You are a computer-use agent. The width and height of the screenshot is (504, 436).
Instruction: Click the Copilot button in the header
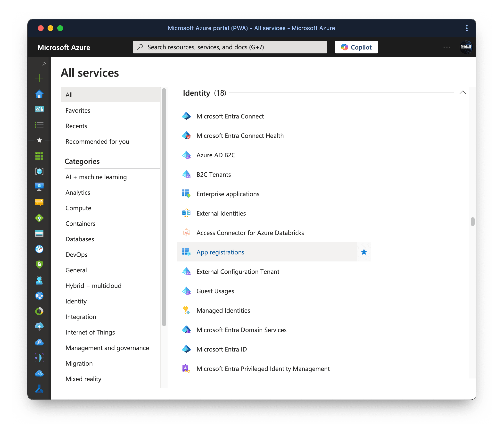[356, 47]
